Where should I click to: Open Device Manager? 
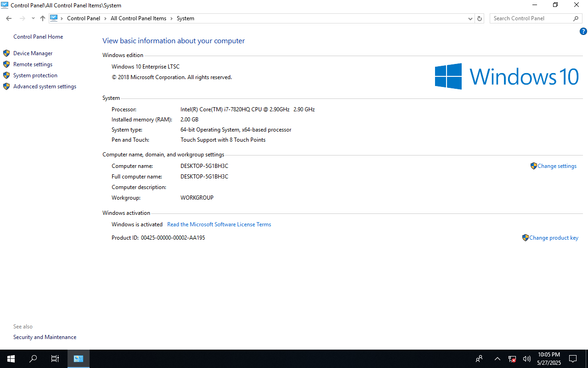[x=33, y=53]
